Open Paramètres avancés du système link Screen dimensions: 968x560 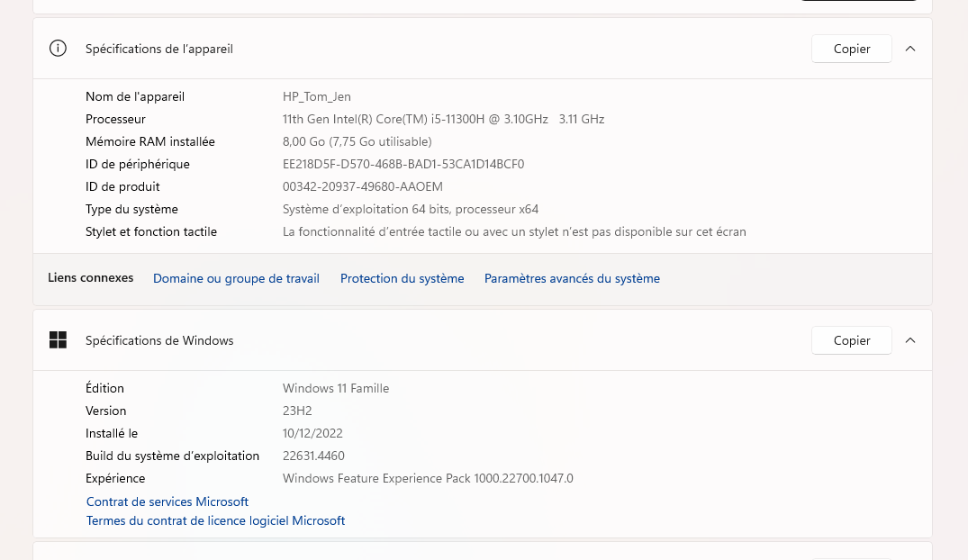click(x=572, y=278)
